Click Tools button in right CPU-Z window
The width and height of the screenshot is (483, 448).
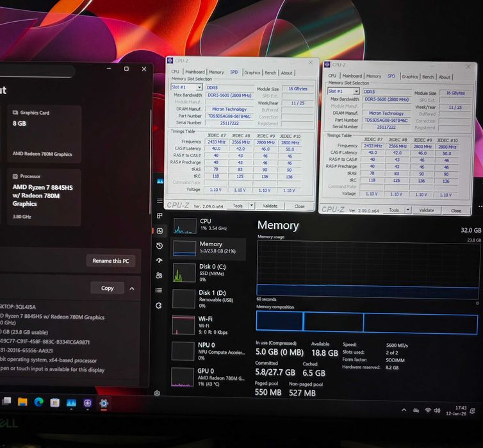click(x=394, y=210)
